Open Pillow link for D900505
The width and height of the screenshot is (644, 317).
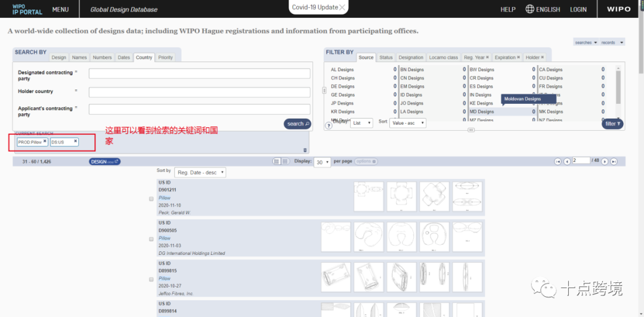tap(165, 238)
